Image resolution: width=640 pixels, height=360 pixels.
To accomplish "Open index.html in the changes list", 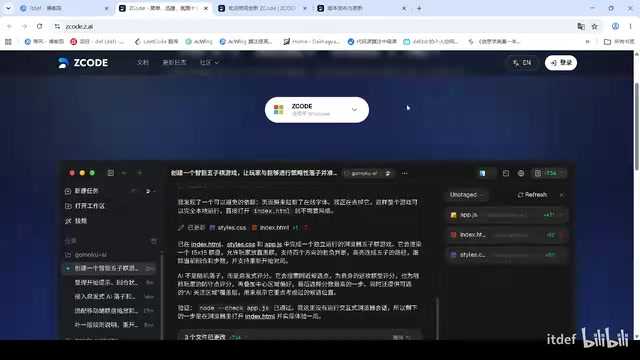I will 507,235.
